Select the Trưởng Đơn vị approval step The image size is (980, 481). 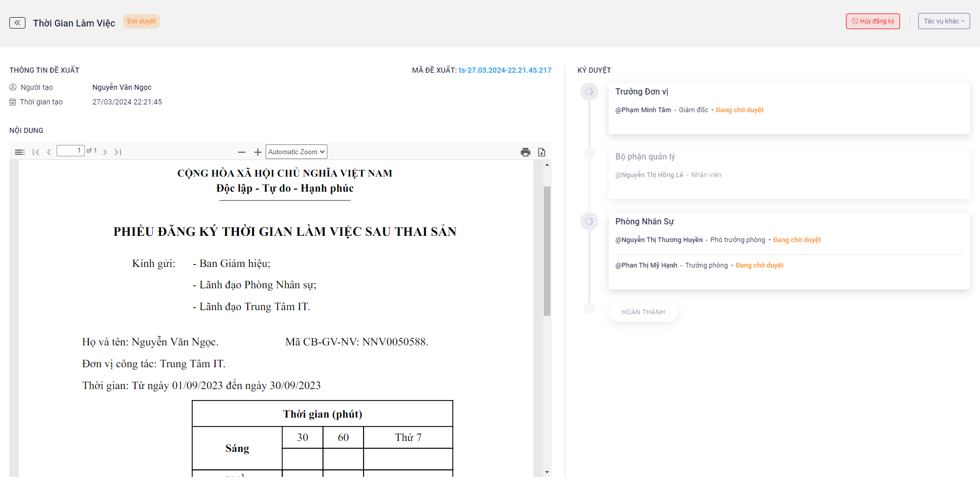(641, 92)
